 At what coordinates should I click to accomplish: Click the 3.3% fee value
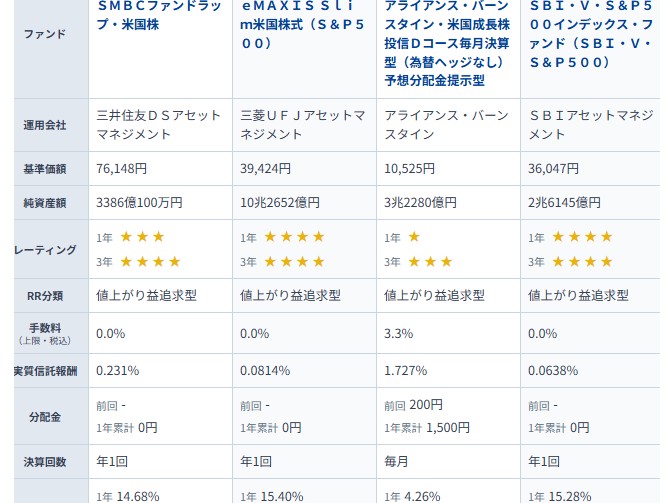coord(399,333)
